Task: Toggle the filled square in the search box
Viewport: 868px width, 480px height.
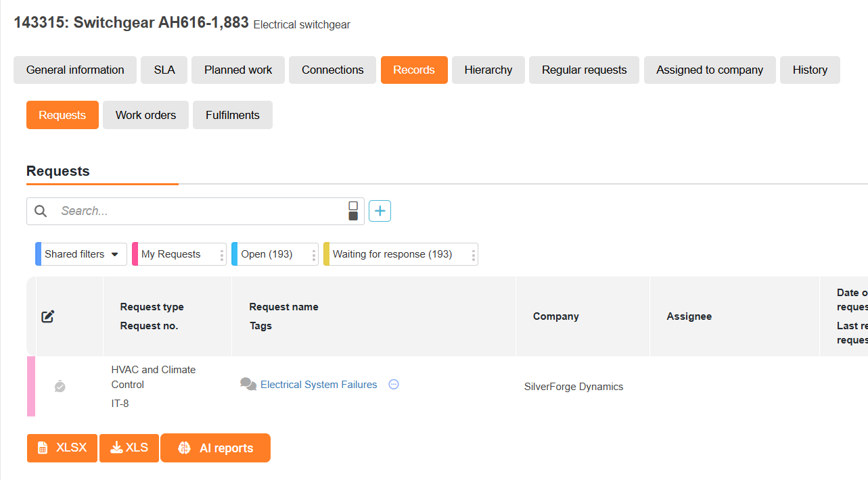Action: 353,216
